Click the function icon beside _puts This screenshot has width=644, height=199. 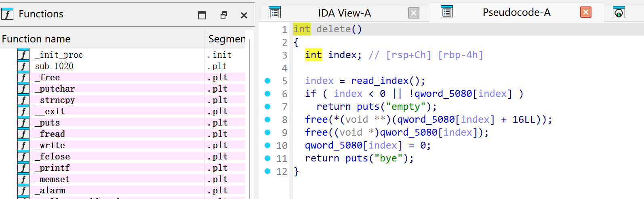click(x=23, y=123)
